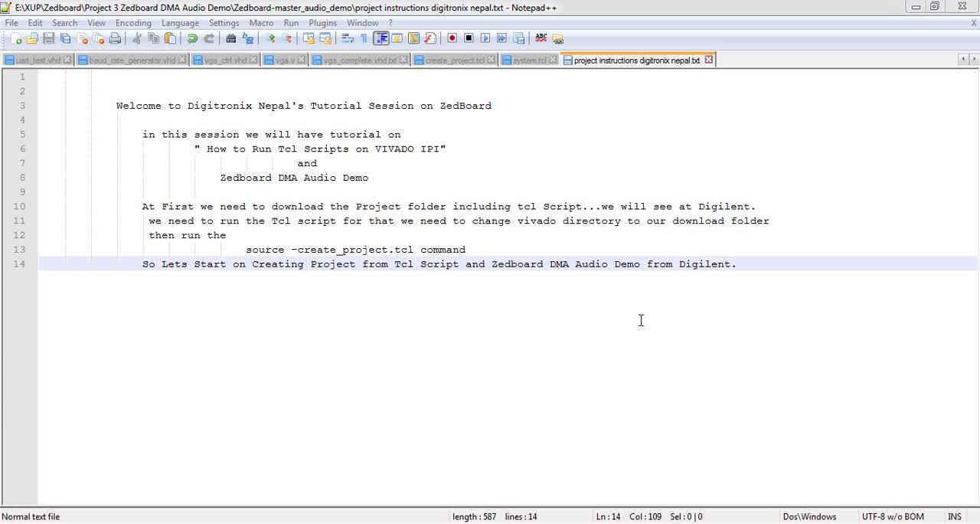Click the Document Map toolbar icon

tap(413, 38)
